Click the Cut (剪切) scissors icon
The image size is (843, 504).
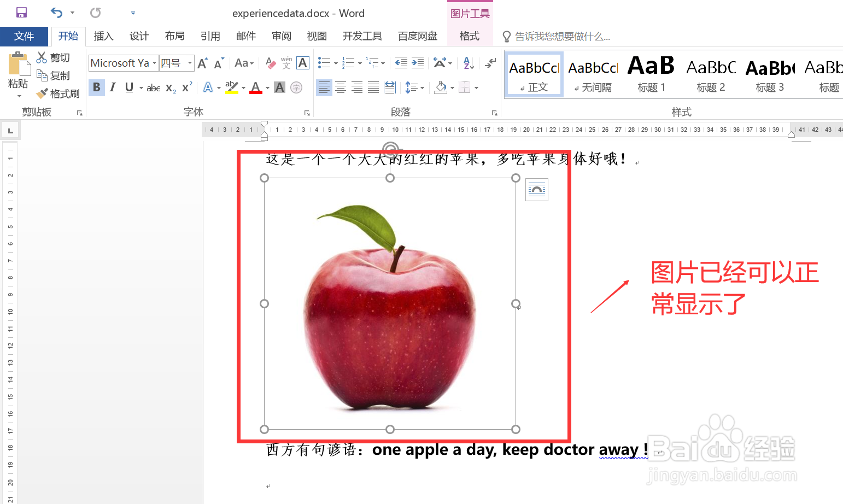click(42, 57)
